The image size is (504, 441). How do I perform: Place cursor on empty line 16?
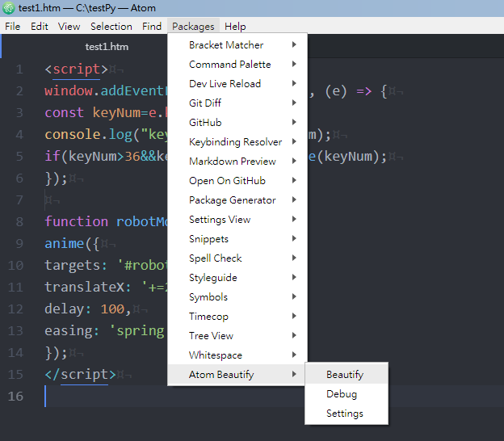(273, 397)
